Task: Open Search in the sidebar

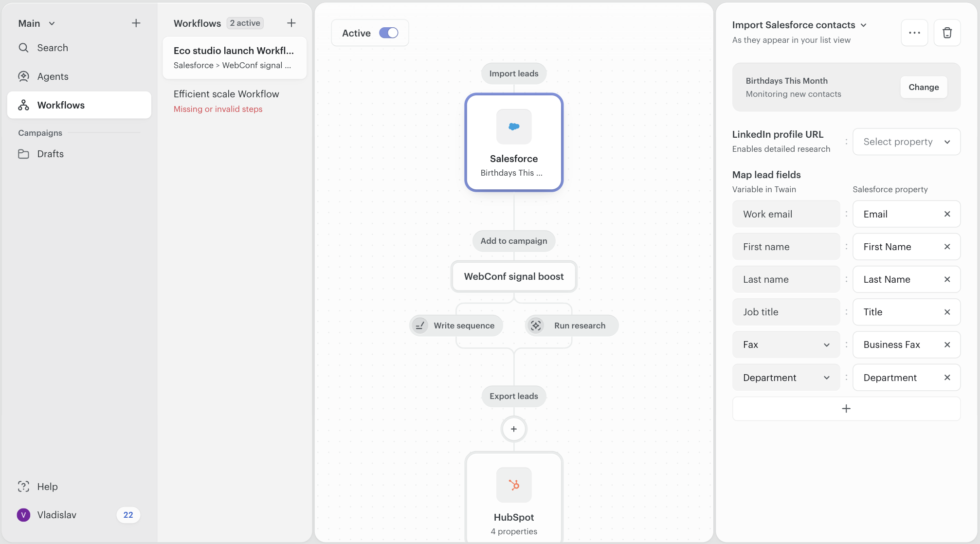Action: 79,48
